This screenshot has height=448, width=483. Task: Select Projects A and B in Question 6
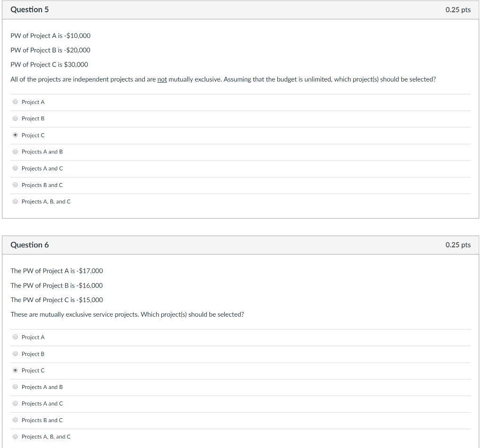pos(15,387)
